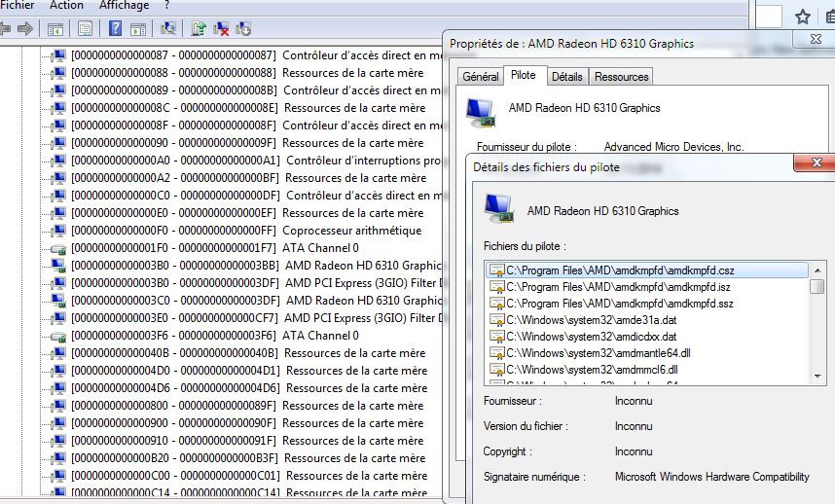Select amdkmpfd.csz in driver files list
The width and height of the screenshot is (835, 504).
coord(647,270)
